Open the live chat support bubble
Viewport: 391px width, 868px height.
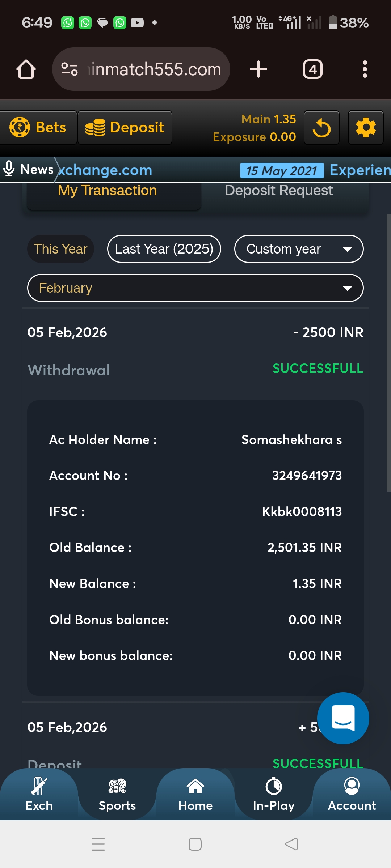click(343, 718)
